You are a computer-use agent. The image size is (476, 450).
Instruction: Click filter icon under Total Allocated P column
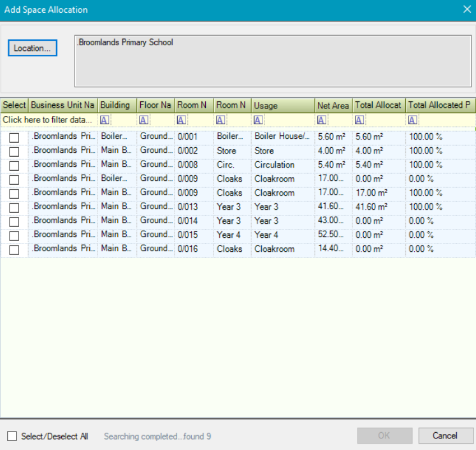point(413,120)
